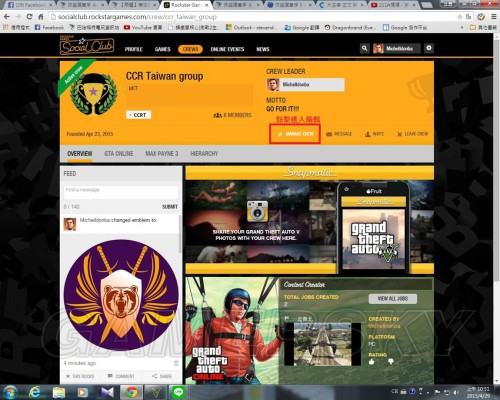
Task: Launch Internet Explorer from the taskbar
Action: tap(34, 392)
